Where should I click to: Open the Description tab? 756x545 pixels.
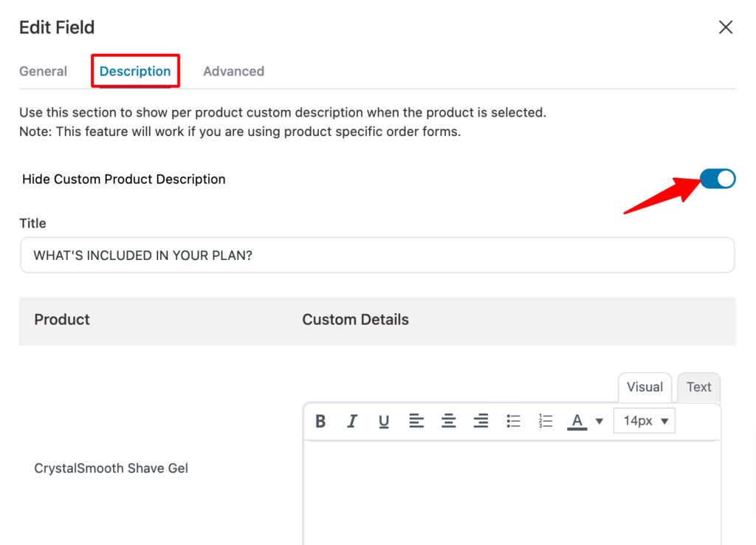(135, 72)
